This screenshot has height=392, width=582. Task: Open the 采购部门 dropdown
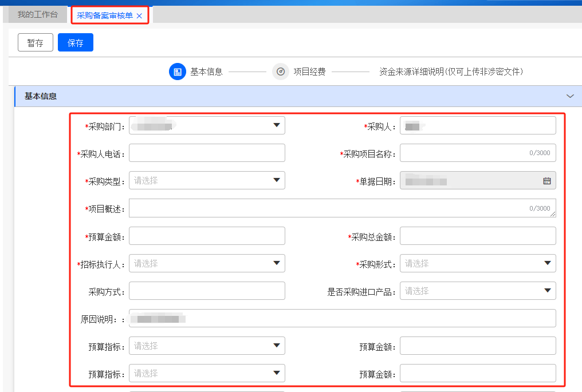207,126
